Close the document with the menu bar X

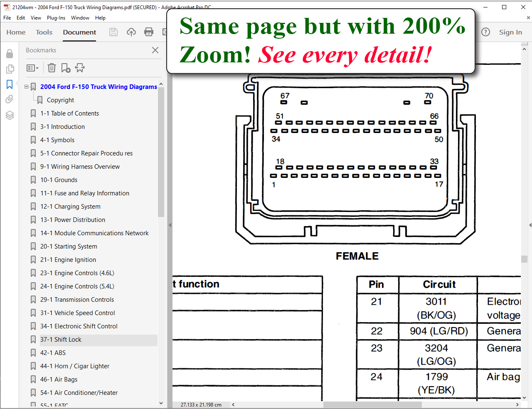pos(528,18)
